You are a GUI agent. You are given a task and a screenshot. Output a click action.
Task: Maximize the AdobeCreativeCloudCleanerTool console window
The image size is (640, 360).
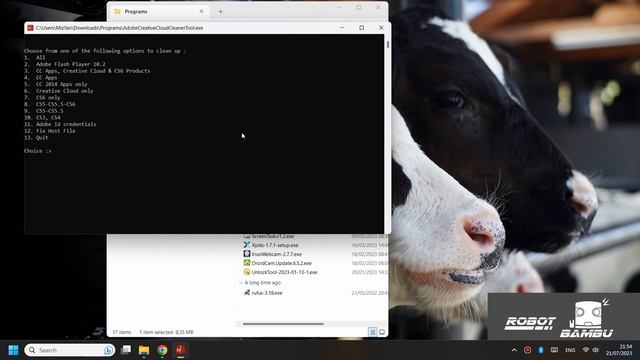(362, 28)
